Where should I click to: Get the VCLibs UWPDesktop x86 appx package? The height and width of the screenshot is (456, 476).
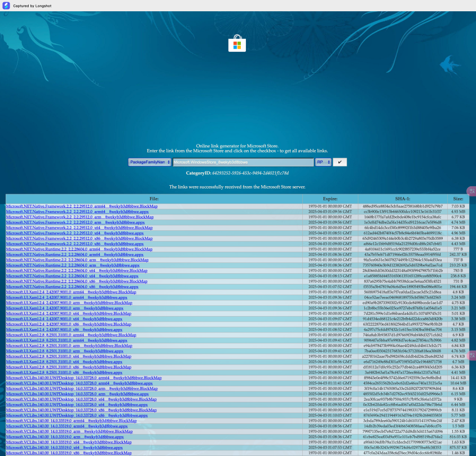[x=77, y=415]
